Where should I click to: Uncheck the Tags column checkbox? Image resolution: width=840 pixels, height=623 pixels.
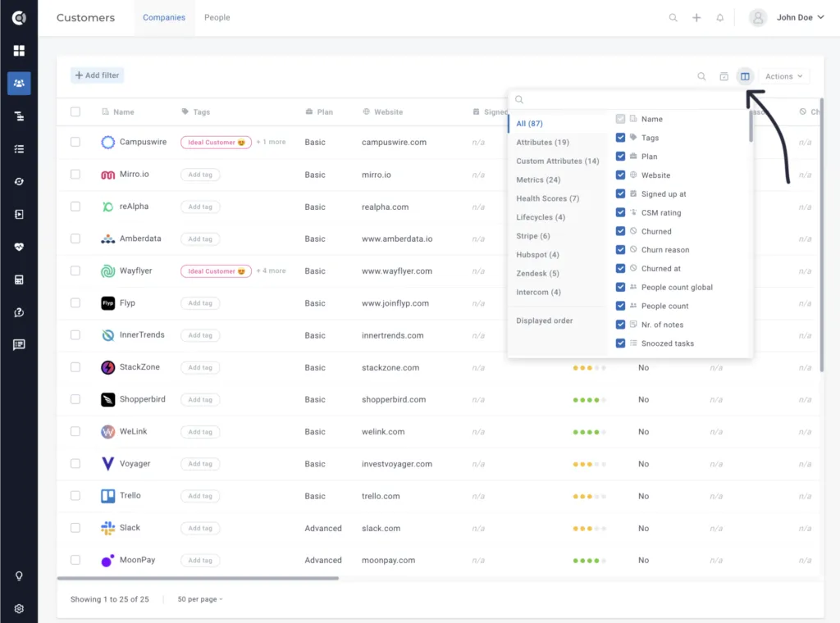620,138
